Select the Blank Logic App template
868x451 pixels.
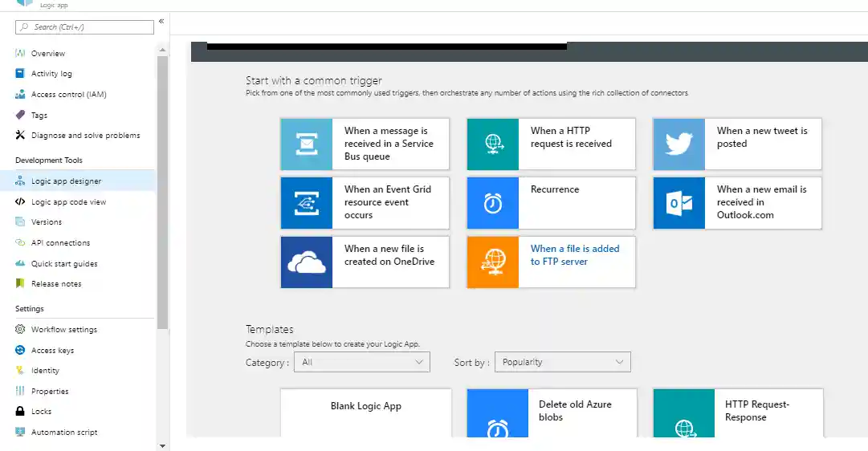[366, 407]
